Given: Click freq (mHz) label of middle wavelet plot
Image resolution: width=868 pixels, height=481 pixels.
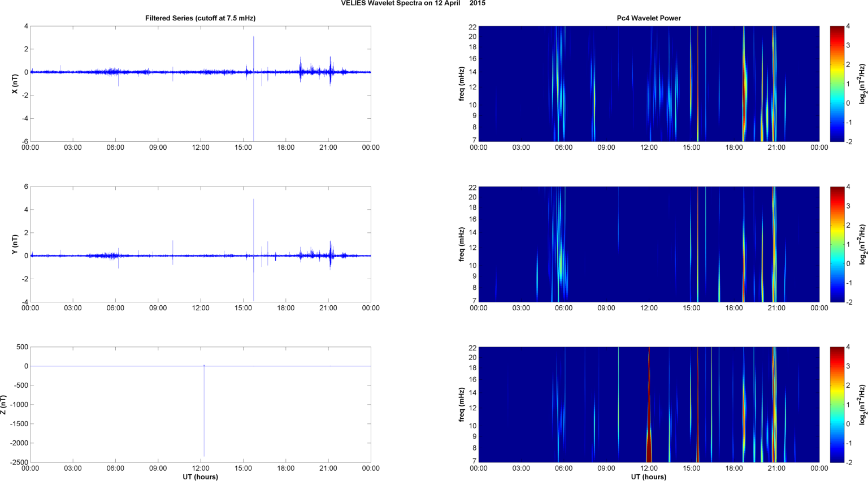Looking at the screenshot, I should (462, 244).
